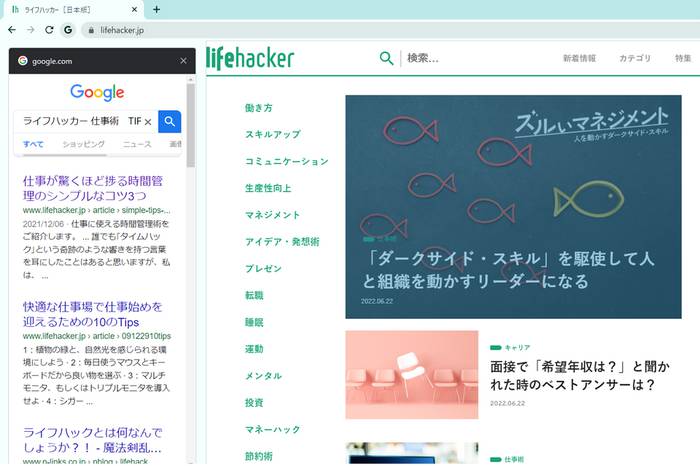700x466 pixels.
Task: Open the メンタル category link
Action: point(263,376)
